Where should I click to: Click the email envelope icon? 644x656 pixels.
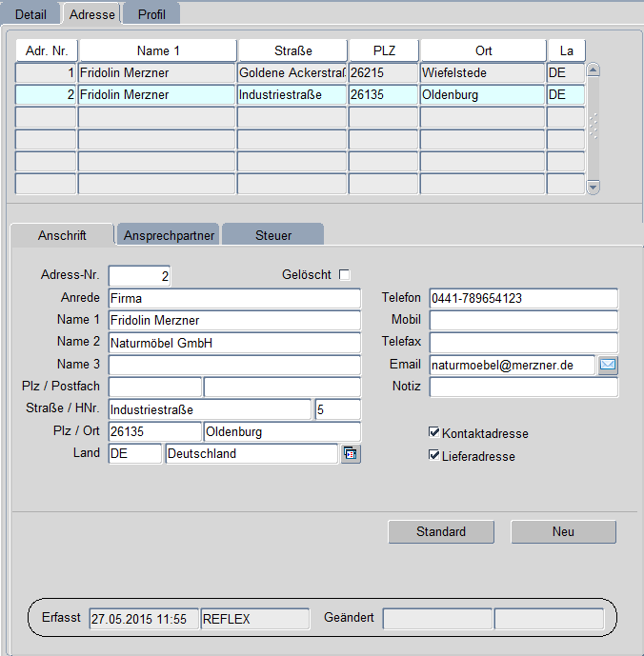(608, 365)
